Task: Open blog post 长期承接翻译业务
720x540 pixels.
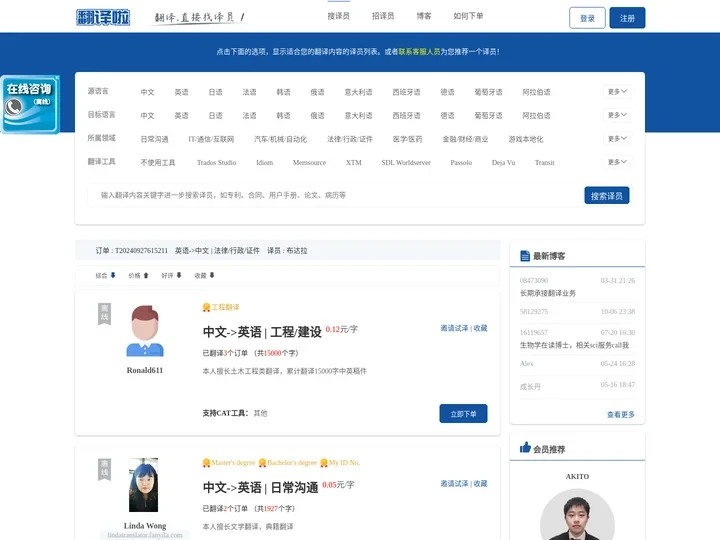Action: tap(548, 293)
